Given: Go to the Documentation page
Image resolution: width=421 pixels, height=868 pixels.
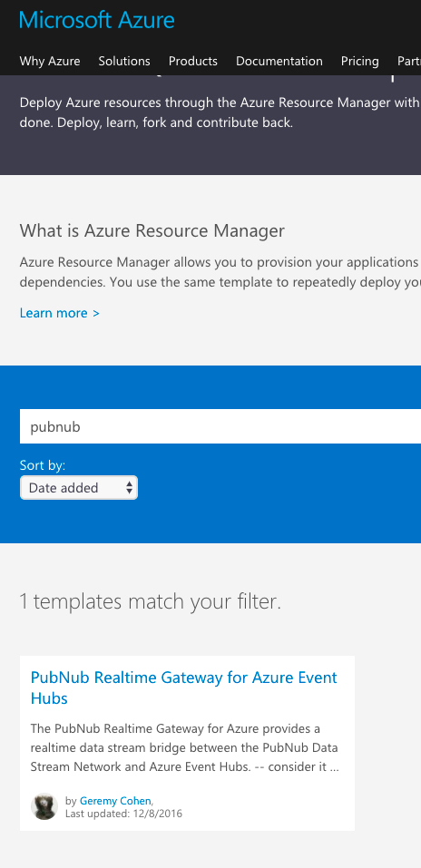Looking at the screenshot, I should 279,61.
